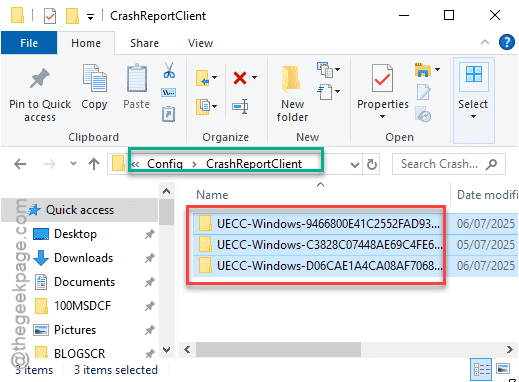Open Desktop in navigation pane
519x382 pixels.
pyautogui.click(x=75, y=234)
